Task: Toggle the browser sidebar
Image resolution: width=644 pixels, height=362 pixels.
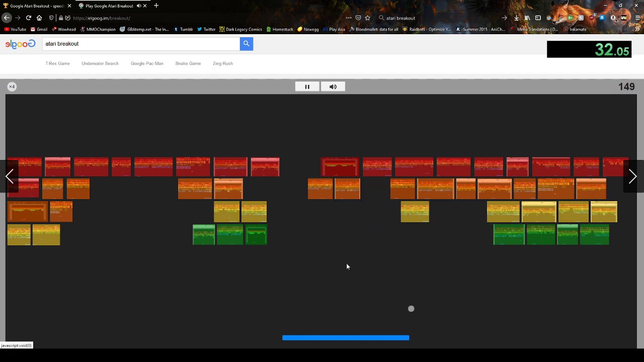Action: tap(538, 18)
